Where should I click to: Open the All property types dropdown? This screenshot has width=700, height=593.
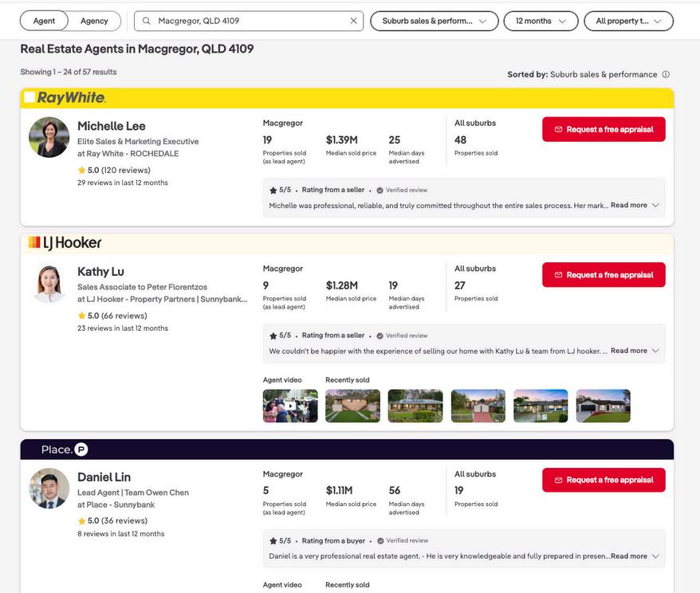(x=628, y=21)
